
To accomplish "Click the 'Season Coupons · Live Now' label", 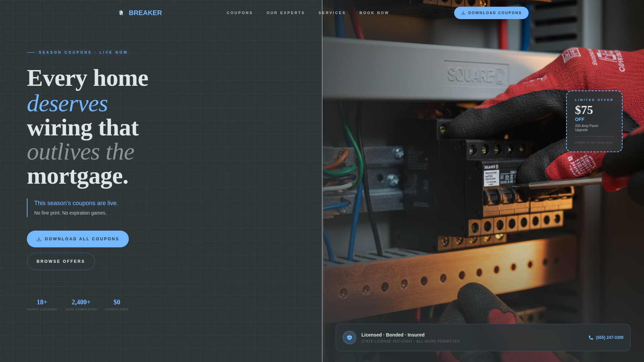I will [83, 52].
